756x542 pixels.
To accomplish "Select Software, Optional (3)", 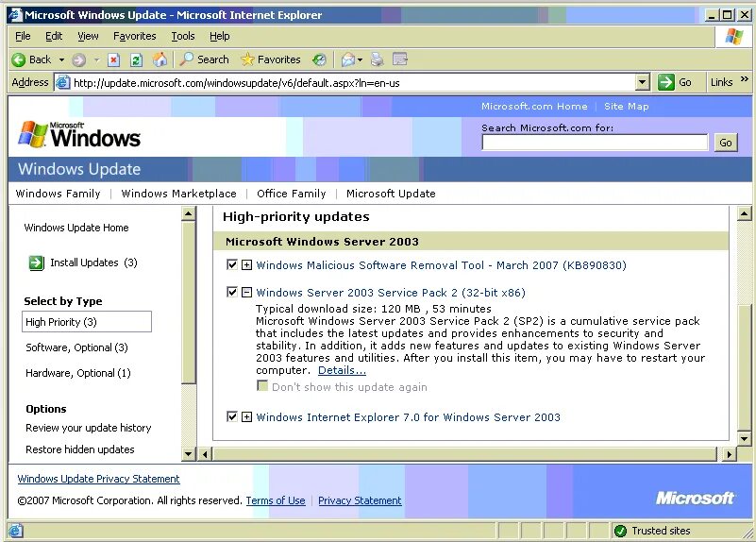I will [x=76, y=347].
